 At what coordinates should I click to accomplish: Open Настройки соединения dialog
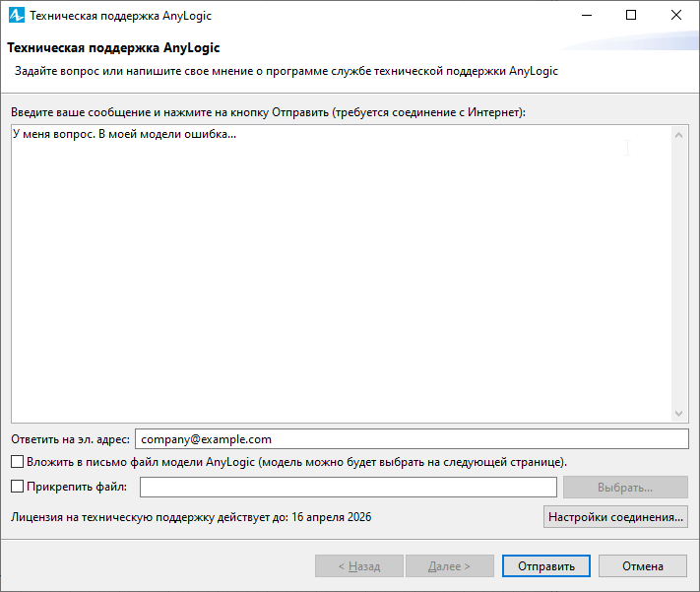click(615, 517)
